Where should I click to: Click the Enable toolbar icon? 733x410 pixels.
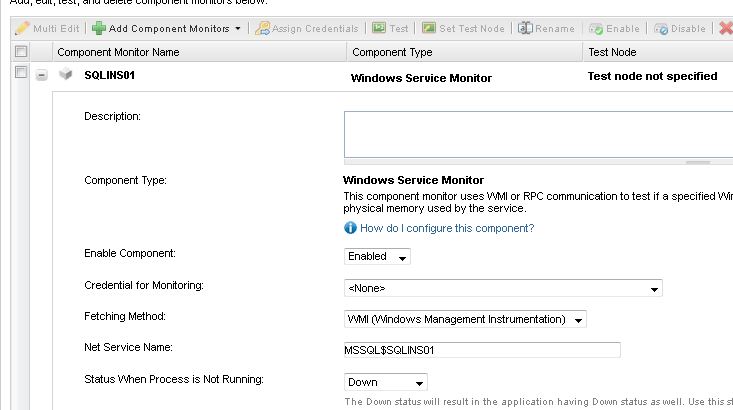pyautogui.click(x=596, y=29)
